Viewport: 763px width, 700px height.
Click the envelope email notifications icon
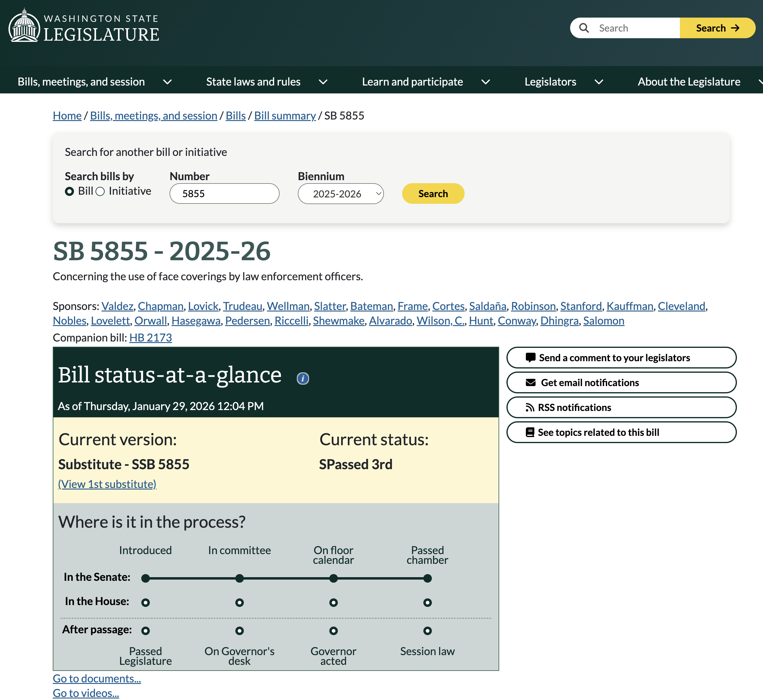(530, 382)
